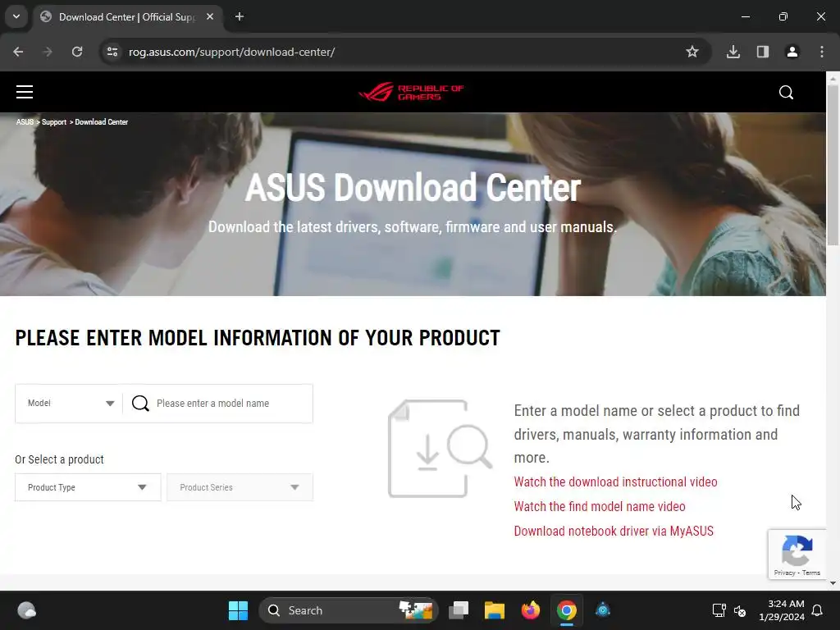Open Watch the download instructional video

(615, 482)
